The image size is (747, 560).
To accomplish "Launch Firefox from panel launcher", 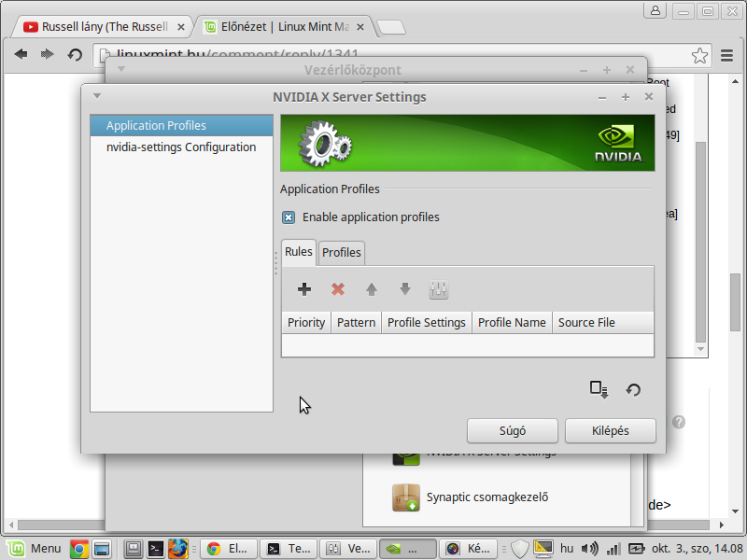I will (178, 549).
